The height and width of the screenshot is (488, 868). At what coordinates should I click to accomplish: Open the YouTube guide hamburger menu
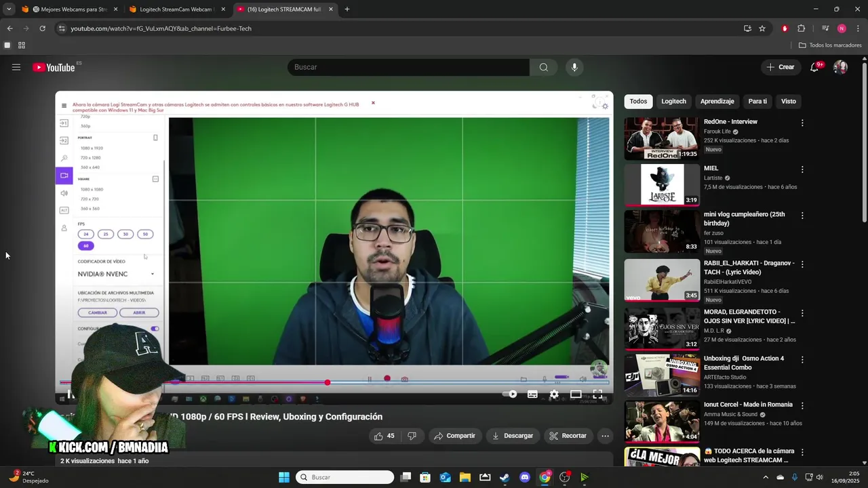(16, 67)
